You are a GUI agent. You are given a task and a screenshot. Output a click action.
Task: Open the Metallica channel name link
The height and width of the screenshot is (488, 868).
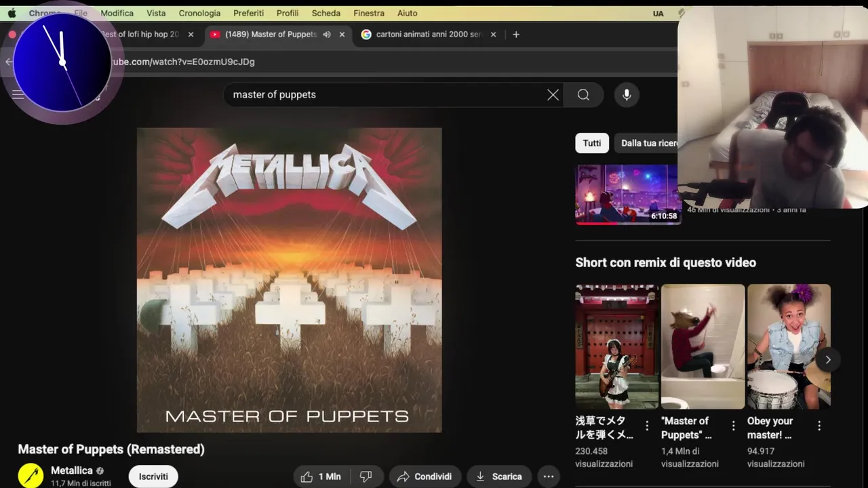(x=72, y=470)
